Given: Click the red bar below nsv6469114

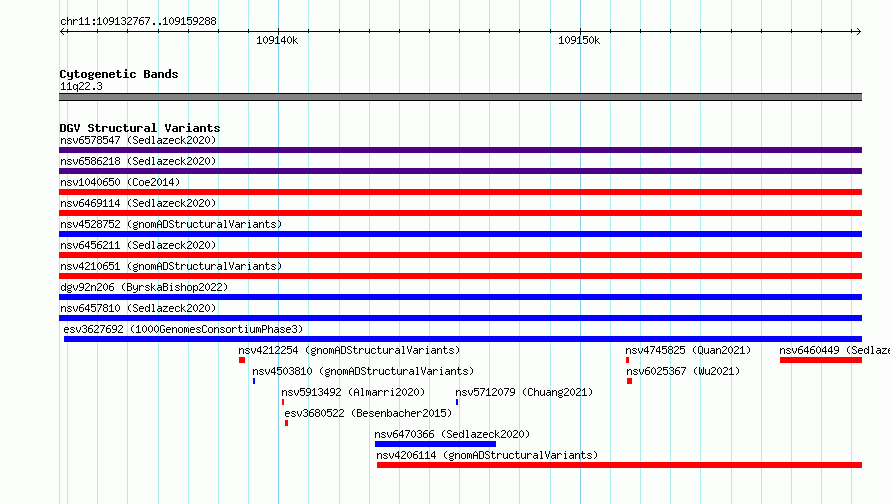Looking at the screenshot, I should click(x=460, y=213).
